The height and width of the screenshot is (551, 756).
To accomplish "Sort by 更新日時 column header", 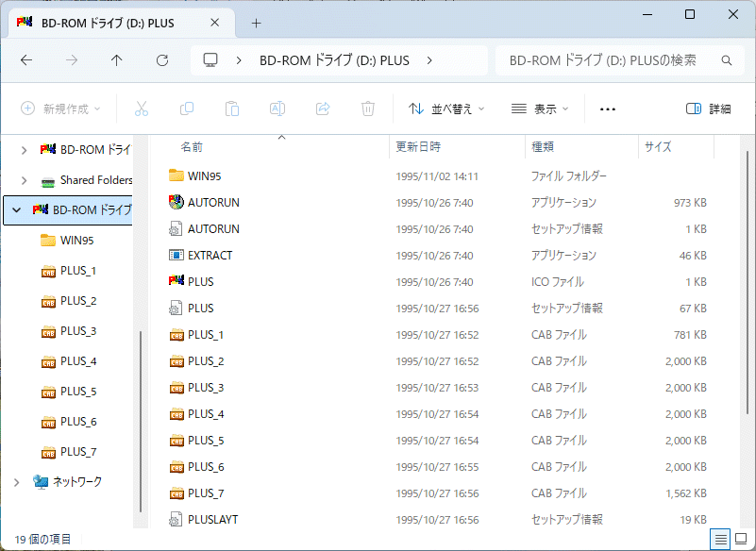I will tap(418, 146).
